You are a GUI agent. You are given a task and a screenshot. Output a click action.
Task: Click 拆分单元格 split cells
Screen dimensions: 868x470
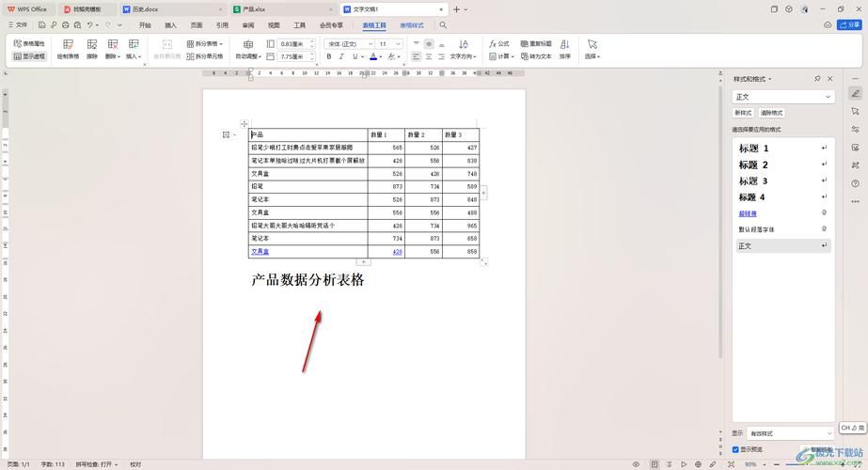pyautogui.click(x=204, y=55)
